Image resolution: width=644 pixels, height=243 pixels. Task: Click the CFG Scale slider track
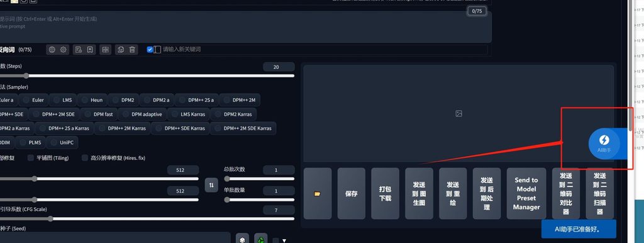tap(147, 218)
